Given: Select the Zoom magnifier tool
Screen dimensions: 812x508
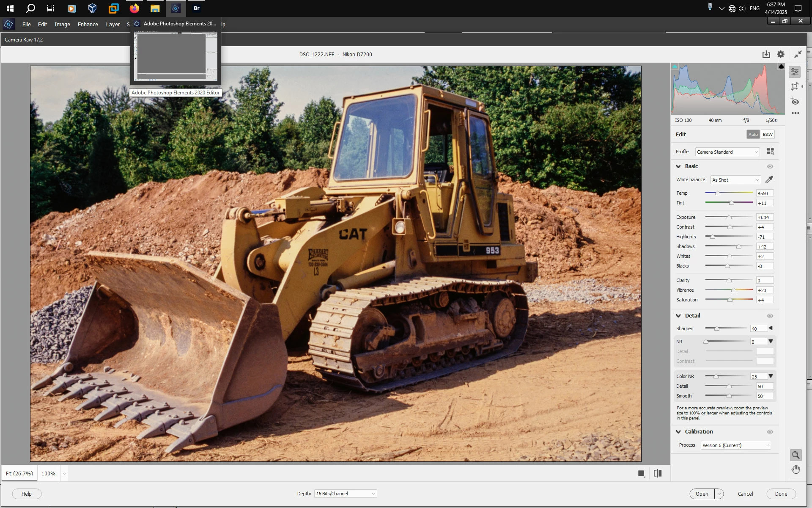Looking at the screenshot, I should [x=796, y=455].
